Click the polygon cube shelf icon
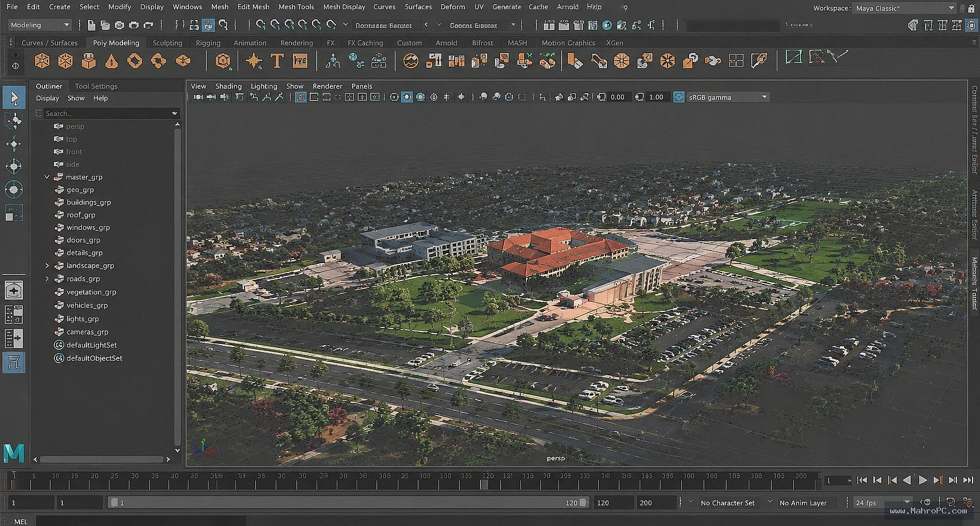This screenshot has width=980, height=526. 65,61
